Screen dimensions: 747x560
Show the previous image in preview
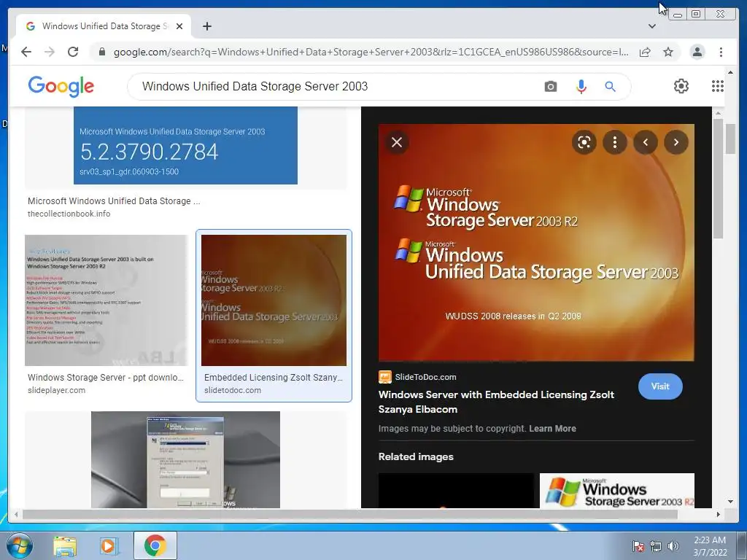[x=646, y=142]
